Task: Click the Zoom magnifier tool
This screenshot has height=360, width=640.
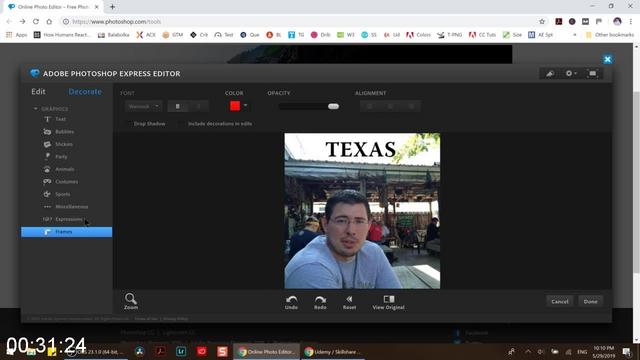Action: coord(131,301)
